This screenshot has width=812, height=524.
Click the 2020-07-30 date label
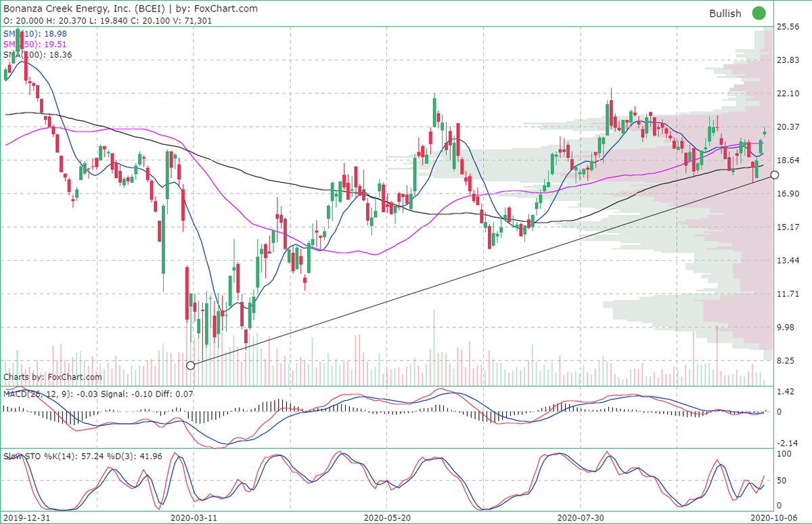click(581, 517)
